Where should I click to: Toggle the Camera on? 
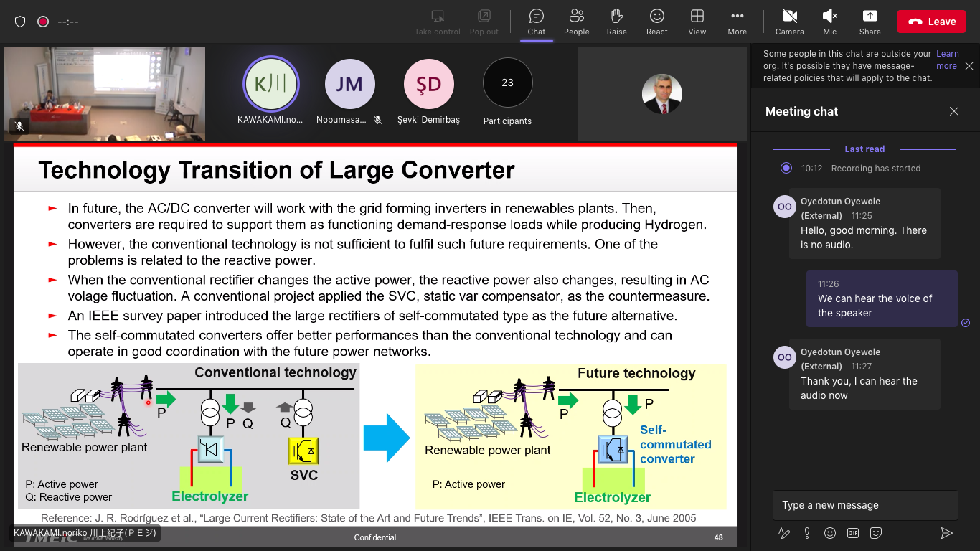tap(789, 22)
